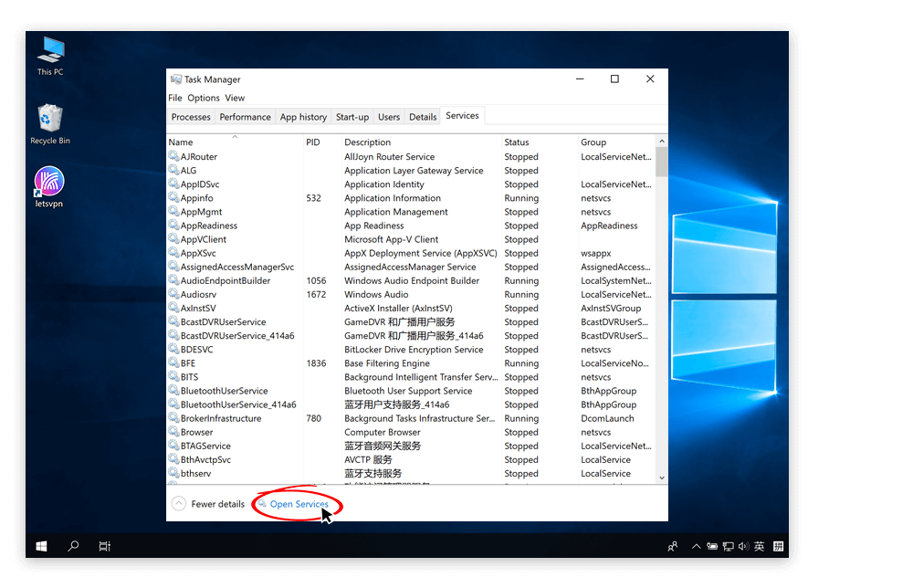The image size is (913, 588).
Task: Open the Recycle Bin icon
Action: point(50,121)
